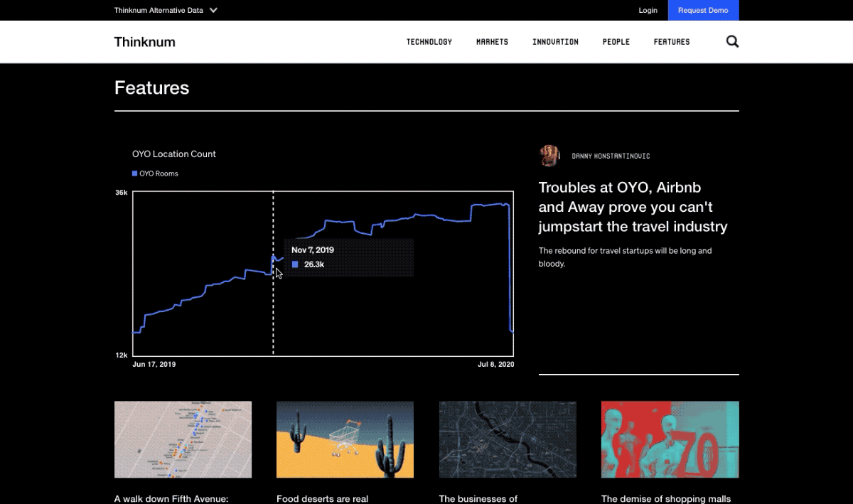The image size is (853, 504).
Task: Open author name Danny Konstantinovic
Action: pyautogui.click(x=611, y=156)
